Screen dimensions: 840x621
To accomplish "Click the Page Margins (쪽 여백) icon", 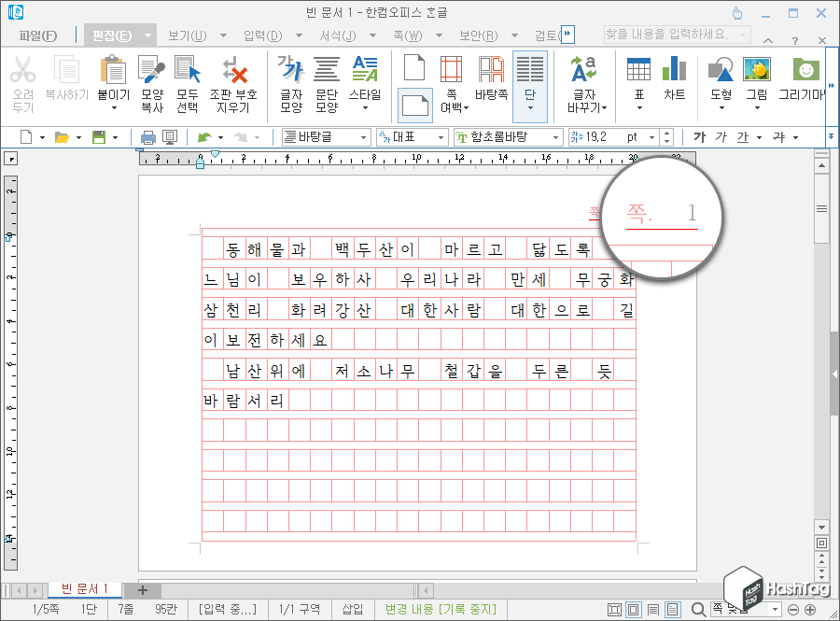I will point(452,70).
